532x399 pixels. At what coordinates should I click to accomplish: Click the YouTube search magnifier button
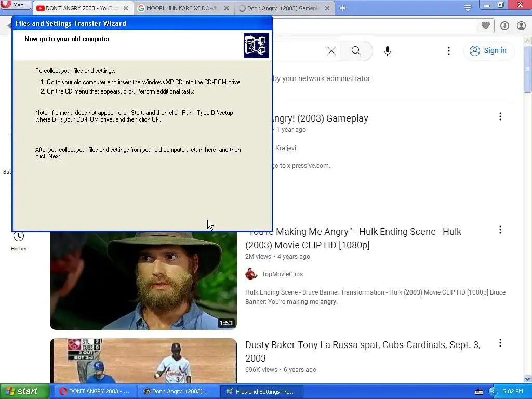[356, 51]
